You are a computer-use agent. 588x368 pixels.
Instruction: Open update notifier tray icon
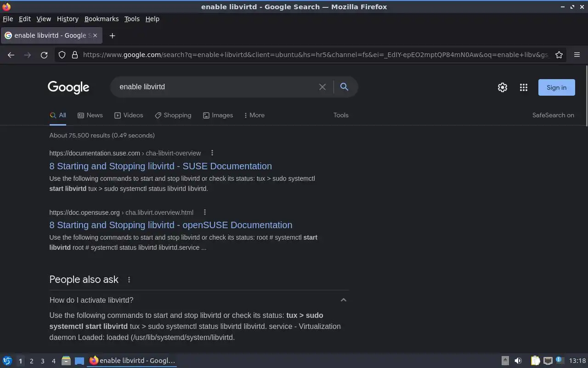[x=560, y=360]
